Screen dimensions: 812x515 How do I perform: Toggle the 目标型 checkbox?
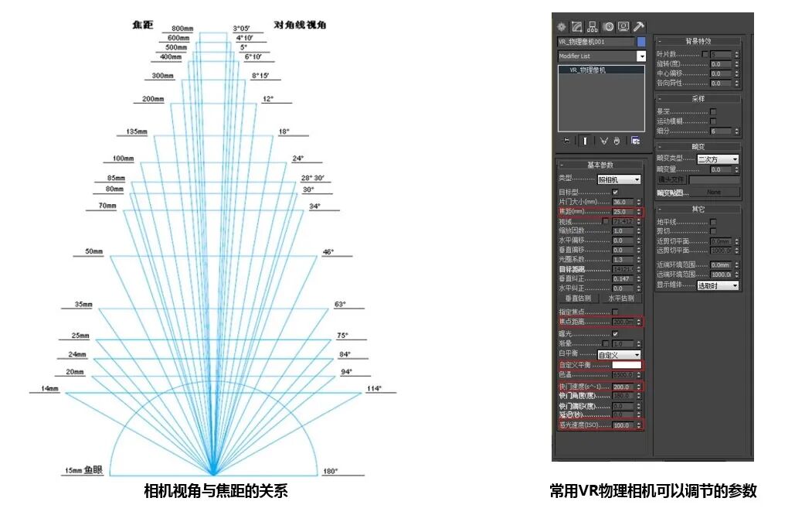[615, 193]
